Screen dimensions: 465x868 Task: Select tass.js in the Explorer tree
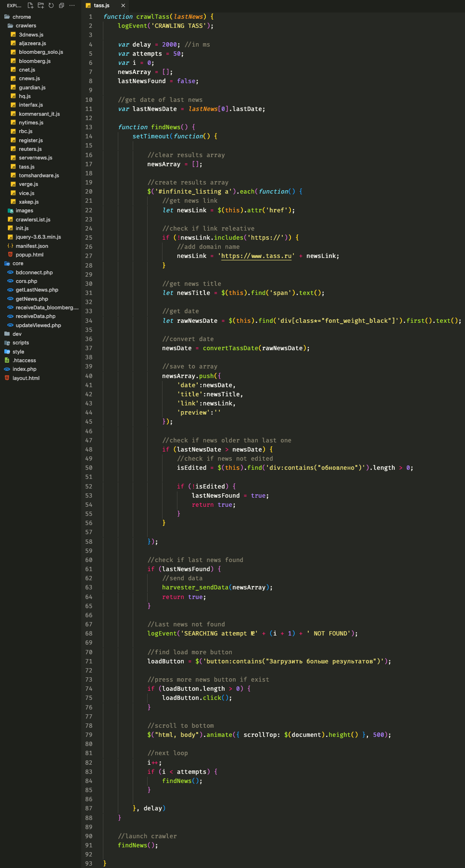click(x=26, y=167)
